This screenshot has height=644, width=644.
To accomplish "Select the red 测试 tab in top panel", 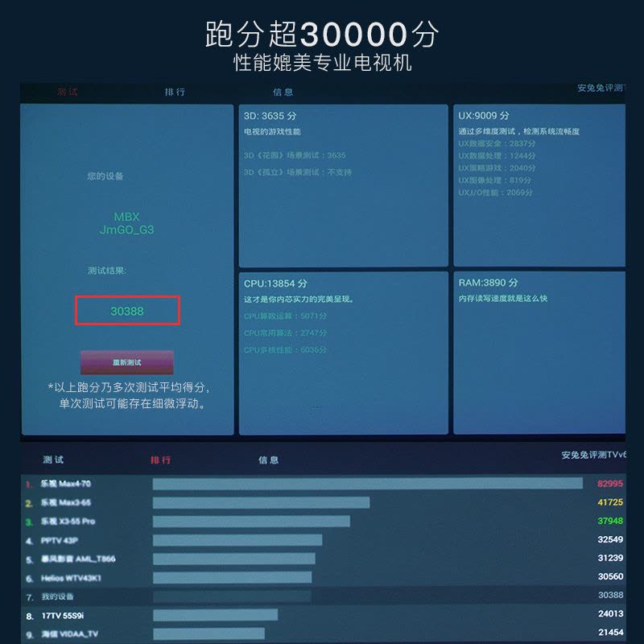I will point(68,93).
